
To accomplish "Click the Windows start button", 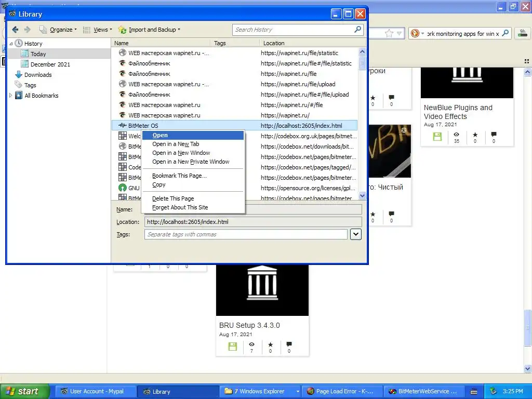I will pyautogui.click(x=25, y=391).
